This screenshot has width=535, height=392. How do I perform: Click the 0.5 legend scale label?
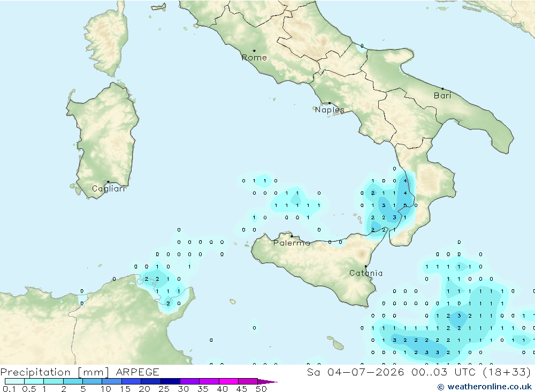tap(29, 389)
